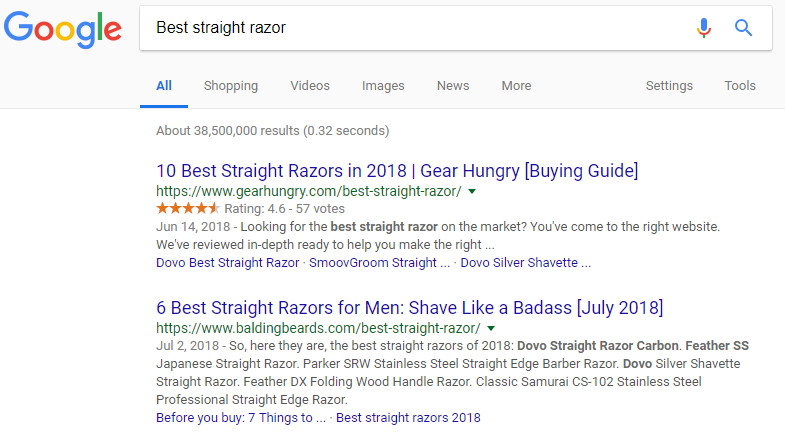The image size is (785, 440).
Task: Open the More search options menu
Action: pyautogui.click(x=516, y=86)
